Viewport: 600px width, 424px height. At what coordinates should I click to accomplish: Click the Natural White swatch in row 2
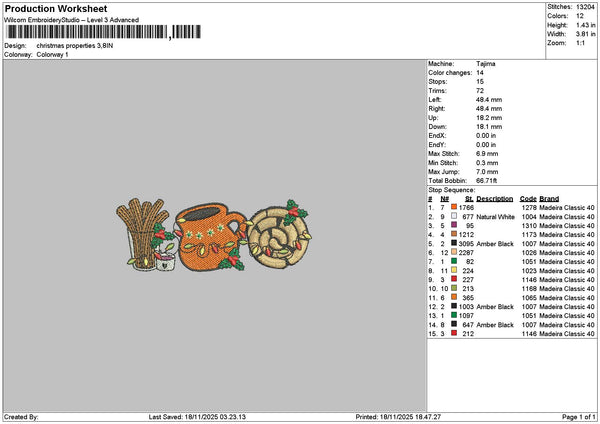(x=454, y=216)
